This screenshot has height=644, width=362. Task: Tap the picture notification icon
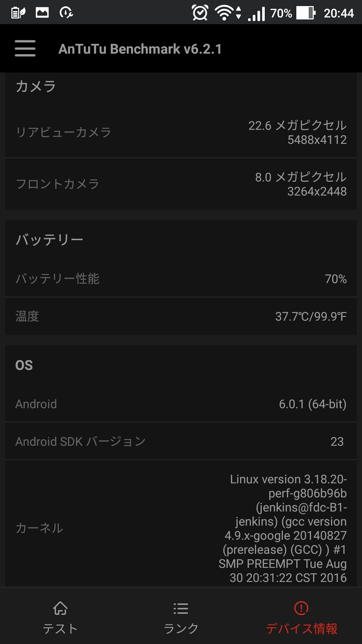click(42, 13)
